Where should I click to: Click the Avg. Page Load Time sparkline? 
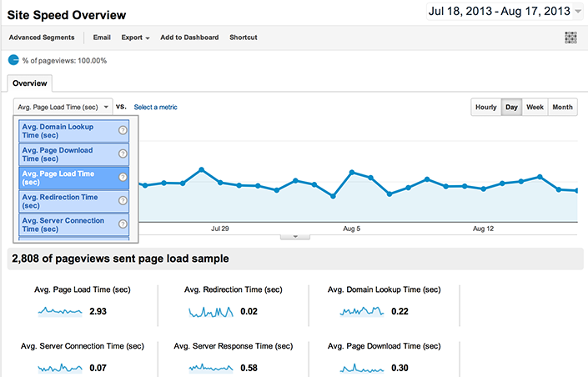tap(61, 312)
